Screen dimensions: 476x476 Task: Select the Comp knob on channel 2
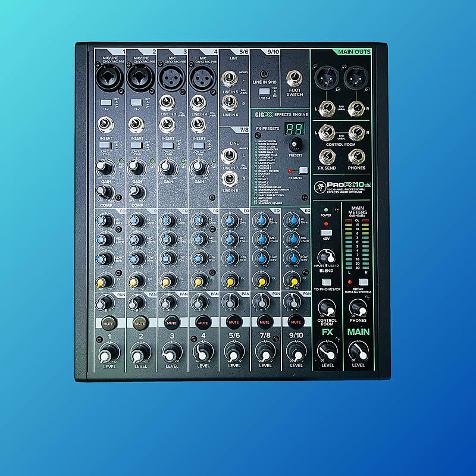pos(136,192)
